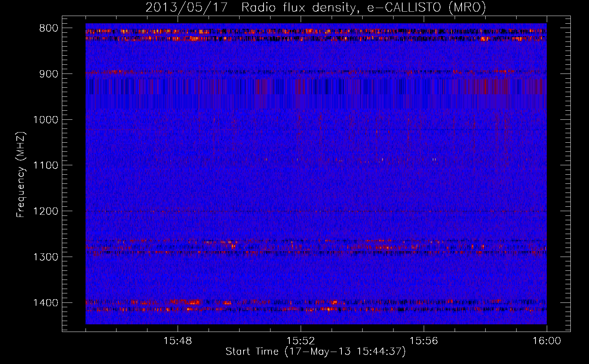Select the 800 frequency axis label

pyautogui.click(x=49, y=28)
